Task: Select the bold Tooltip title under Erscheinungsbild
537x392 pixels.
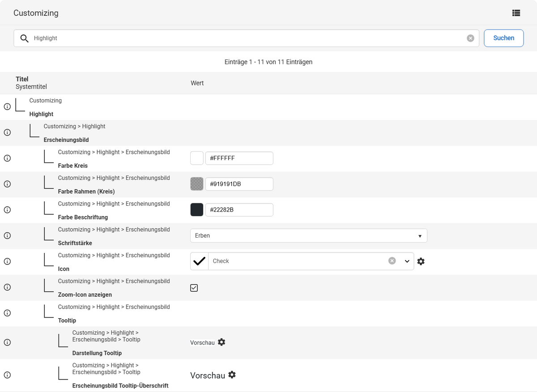Action: 67,320
